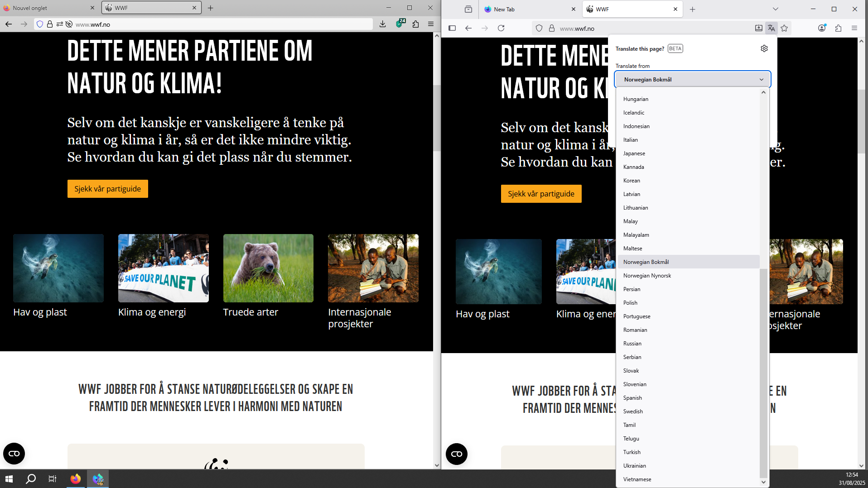Pick Vietnamese in the language list

[x=688, y=479]
